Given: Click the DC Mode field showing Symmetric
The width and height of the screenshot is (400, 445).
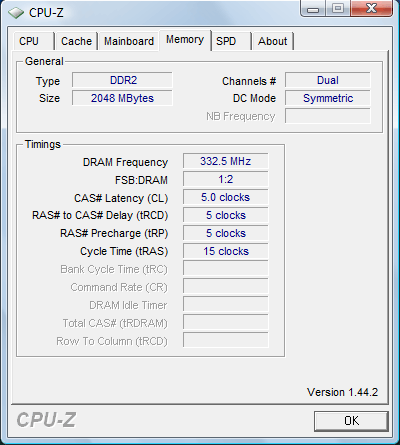Looking at the screenshot, I should (328, 98).
